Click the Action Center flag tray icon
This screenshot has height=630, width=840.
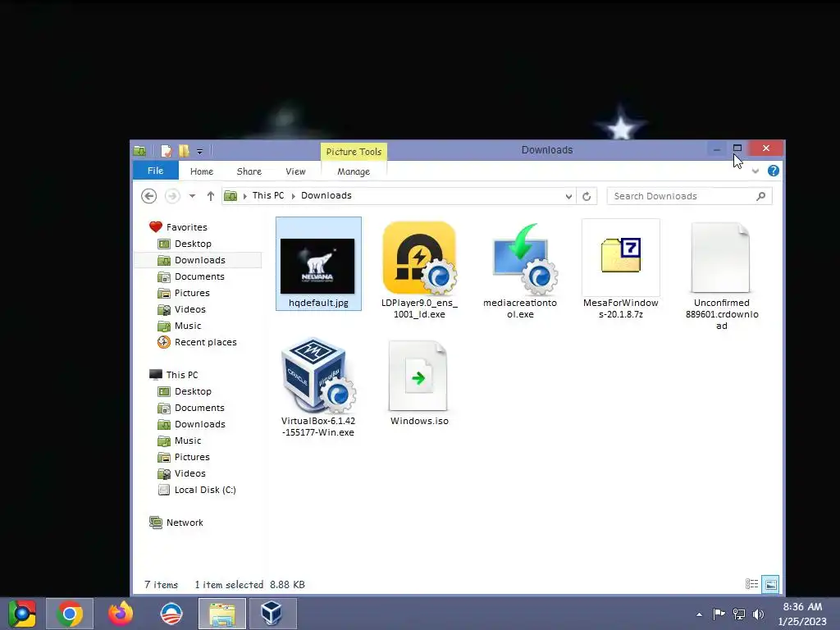point(719,614)
